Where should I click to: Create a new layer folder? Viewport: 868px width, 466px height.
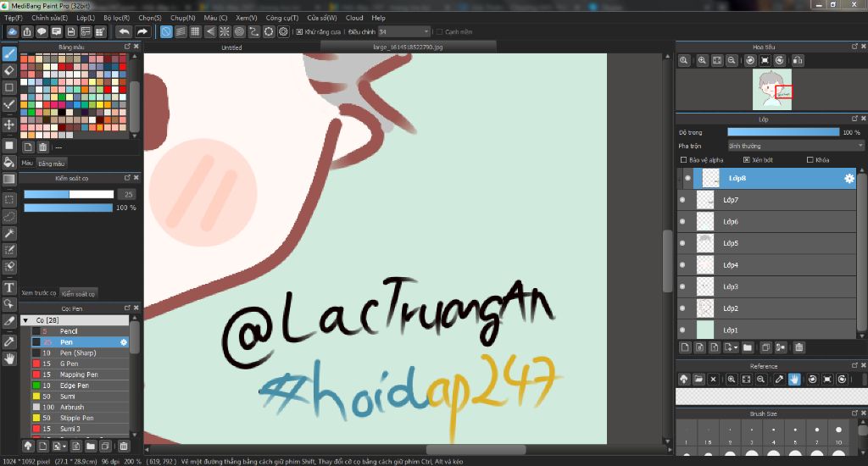748,347
